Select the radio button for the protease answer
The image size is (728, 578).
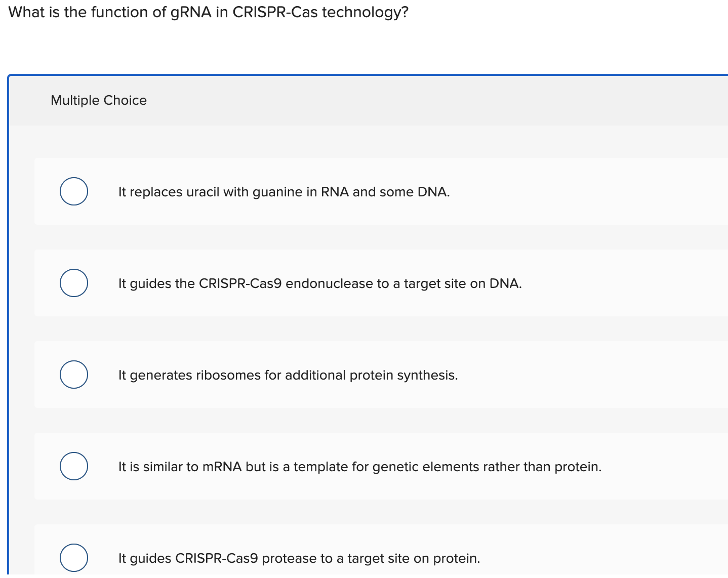(73, 558)
